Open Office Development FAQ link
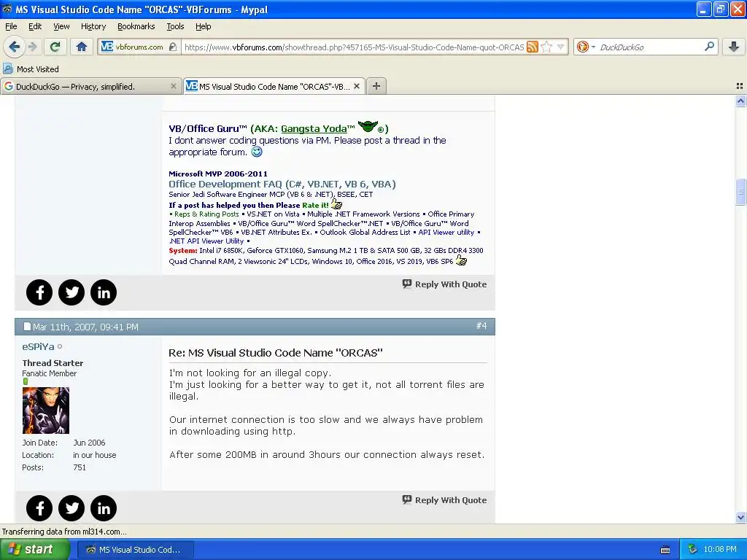This screenshot has width=747, height=560. point(282,184)
